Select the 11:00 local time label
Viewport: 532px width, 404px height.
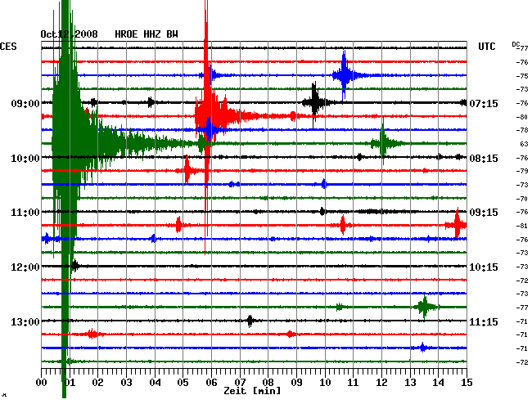tap(25, 213)
